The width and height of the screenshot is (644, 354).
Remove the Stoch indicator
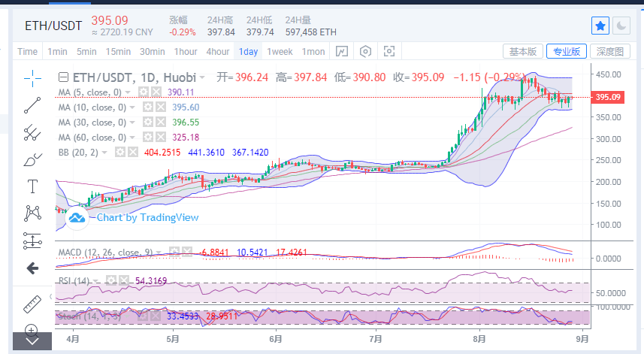[x=156, y=316]
